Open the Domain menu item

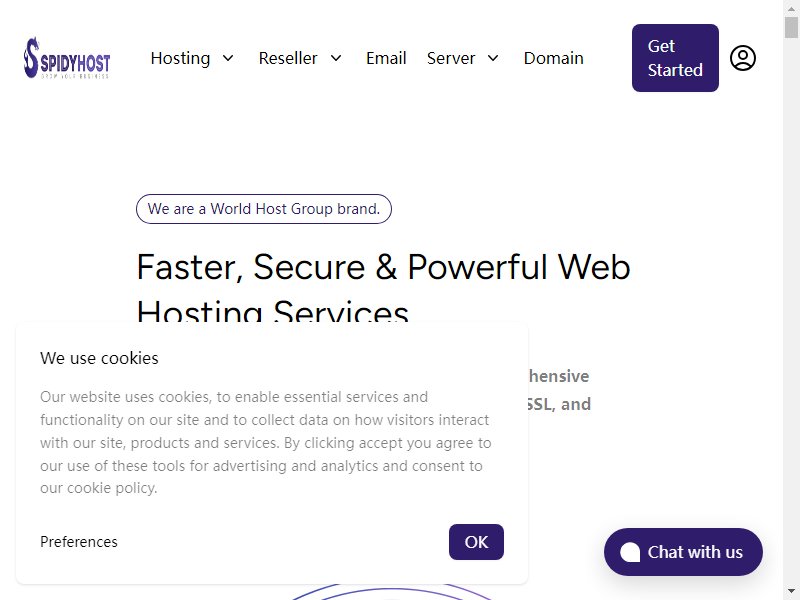click(554, 58)
